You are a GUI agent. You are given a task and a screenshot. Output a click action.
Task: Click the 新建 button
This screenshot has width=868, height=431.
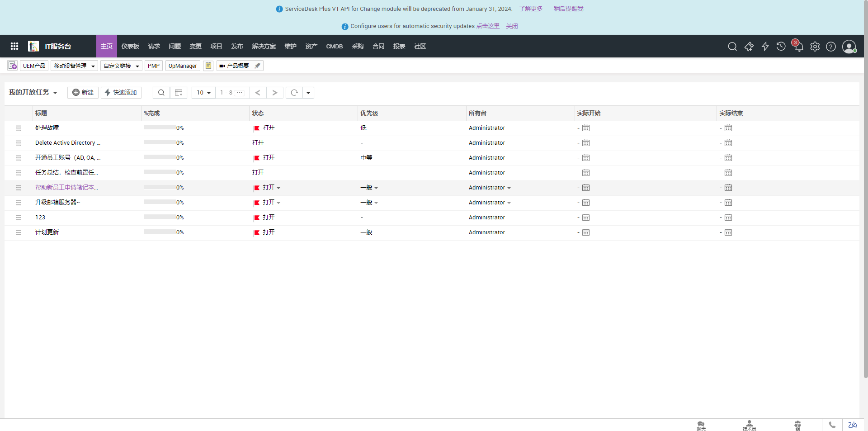[x=83, y=93]
